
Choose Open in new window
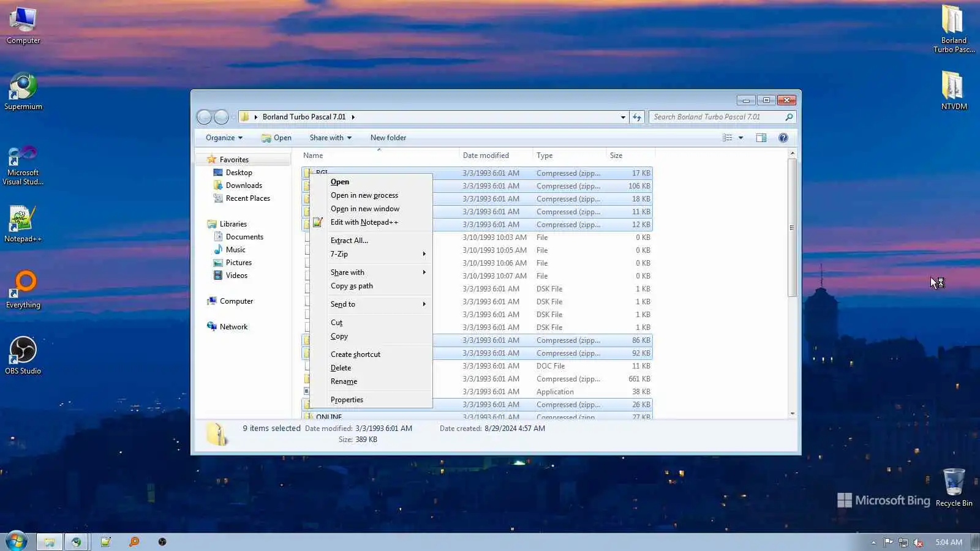point(371,209)
